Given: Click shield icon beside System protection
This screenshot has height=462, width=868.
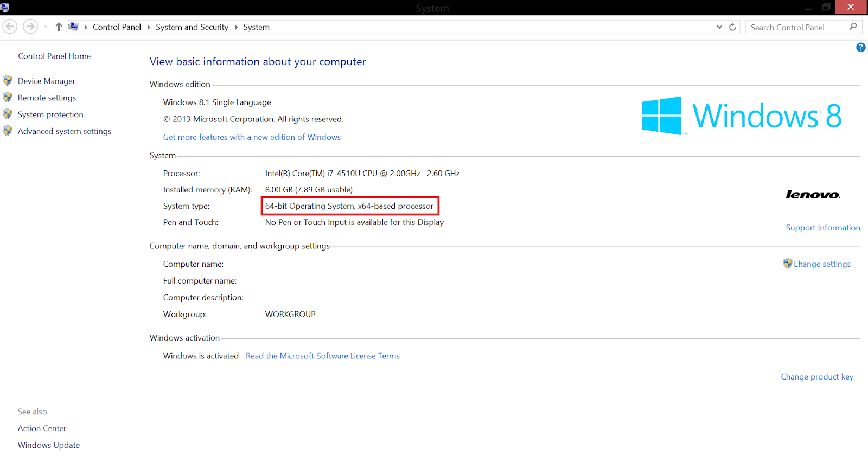Looking at the screenshot, I should point(8,114).
